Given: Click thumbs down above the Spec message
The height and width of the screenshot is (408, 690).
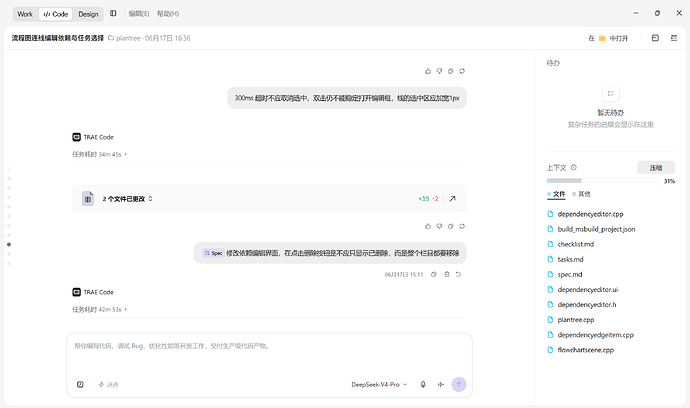Looking at the screenshot, I should click(439, 226).
